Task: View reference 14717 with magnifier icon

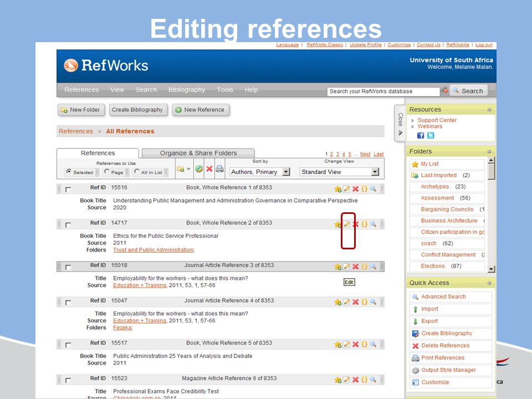Action: [373, 224]
